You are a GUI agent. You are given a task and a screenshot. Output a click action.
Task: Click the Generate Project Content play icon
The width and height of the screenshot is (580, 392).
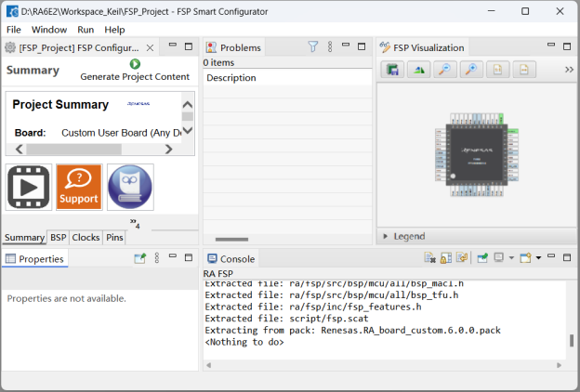[135, 64]
